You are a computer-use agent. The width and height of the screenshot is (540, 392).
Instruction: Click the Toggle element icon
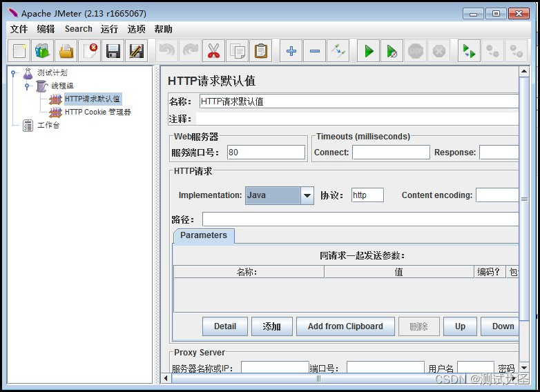[x=338, y=51]
